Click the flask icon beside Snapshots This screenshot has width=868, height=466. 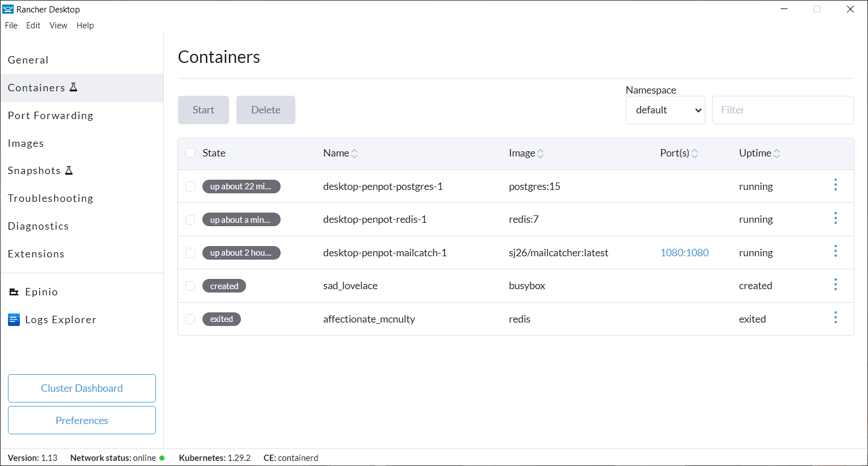pos(69,170)
